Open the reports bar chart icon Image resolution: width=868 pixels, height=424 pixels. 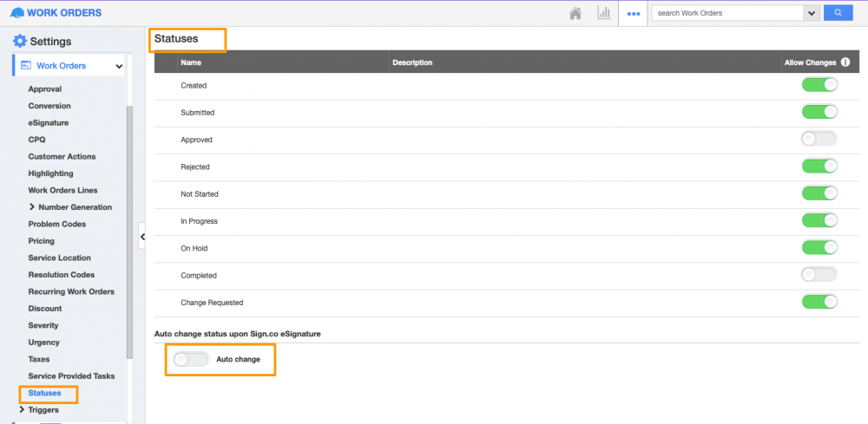click(603, 13)
